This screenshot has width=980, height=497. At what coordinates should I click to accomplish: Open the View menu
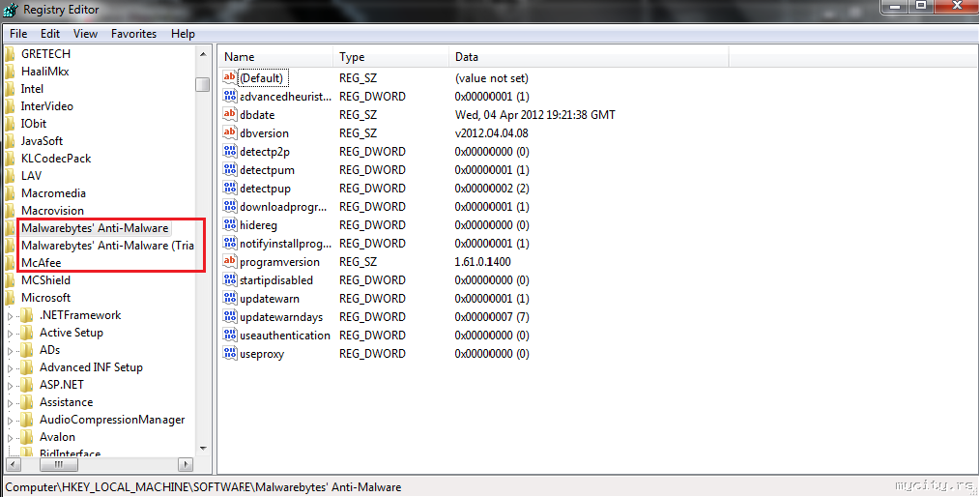pyautogui.click(x=85, y=34)
